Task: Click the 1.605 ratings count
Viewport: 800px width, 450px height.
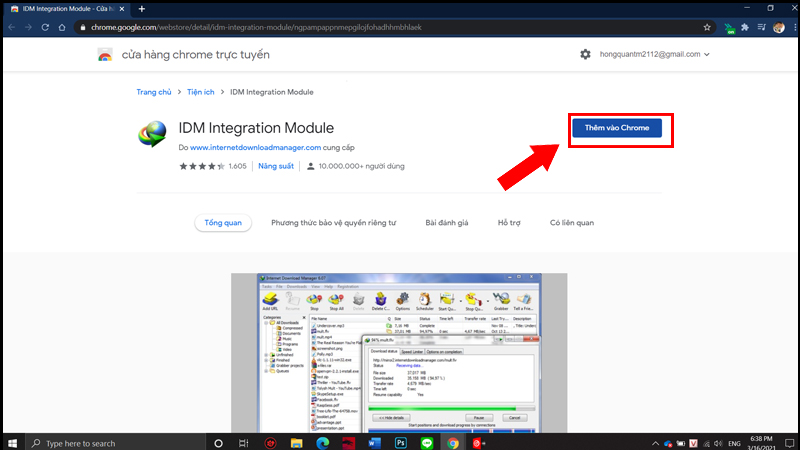Action: (x=237, y=166)
